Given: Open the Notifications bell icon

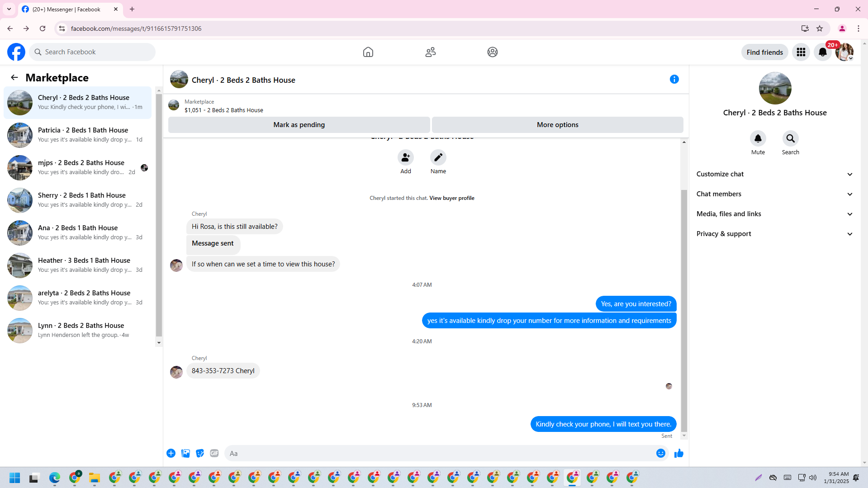Looking at the screenshot, I should click(823, 52).
